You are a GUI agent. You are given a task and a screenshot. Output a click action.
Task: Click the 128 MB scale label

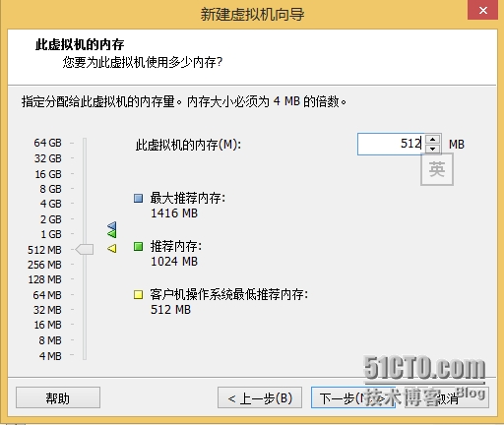pos(44,279)
